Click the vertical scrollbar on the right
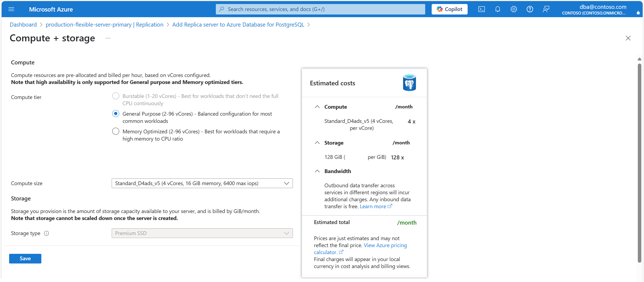This screenshot has height=282, width=644. click(639, 161)
